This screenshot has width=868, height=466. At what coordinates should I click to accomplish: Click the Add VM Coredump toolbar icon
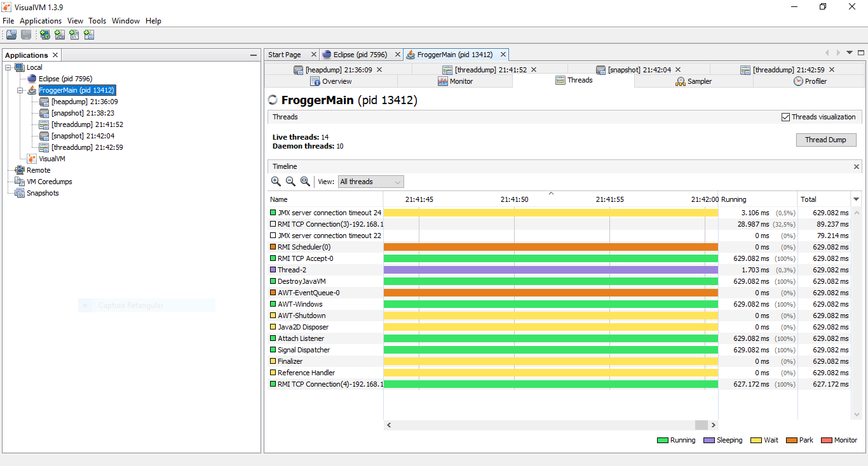click(x=74, y=35)
